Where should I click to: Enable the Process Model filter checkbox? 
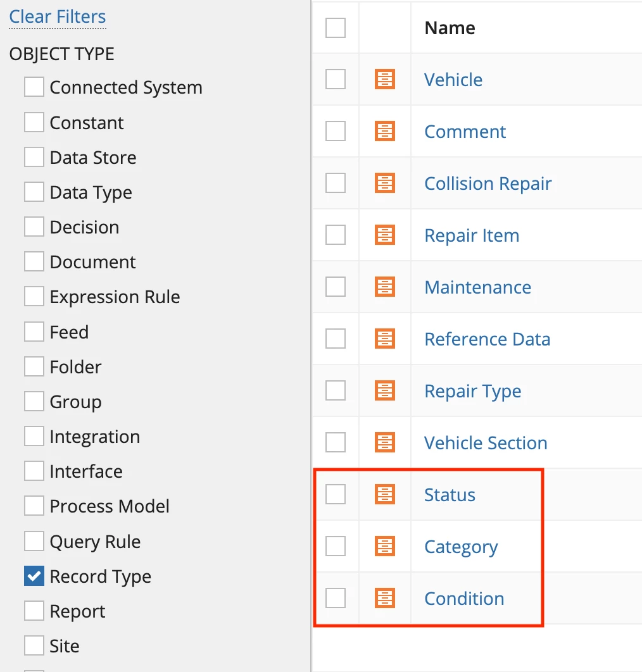pyautogui.click(x=34, y=506)
